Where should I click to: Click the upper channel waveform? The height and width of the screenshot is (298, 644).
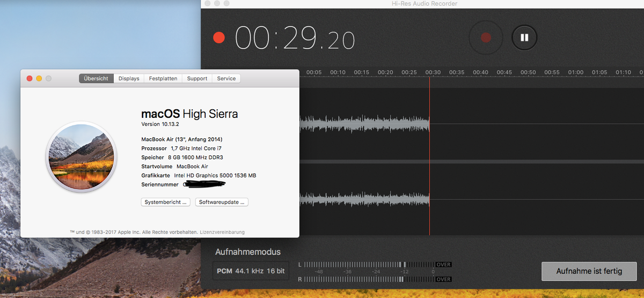coord(364,124)
